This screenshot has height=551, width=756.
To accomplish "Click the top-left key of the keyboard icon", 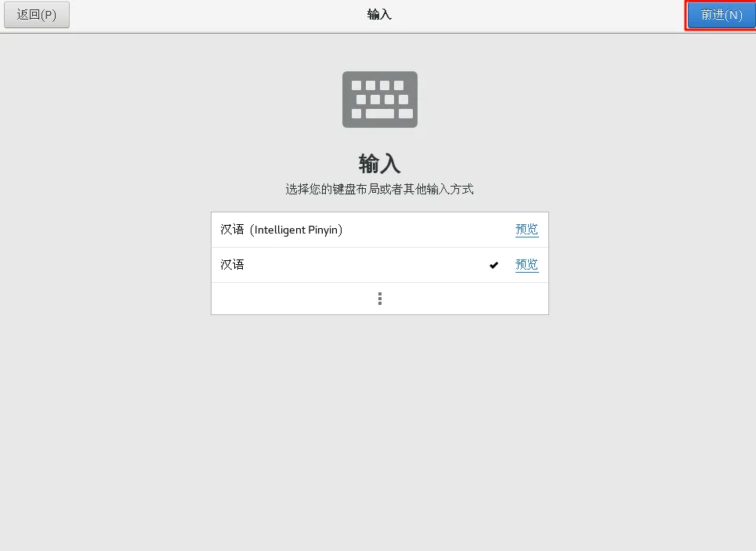I will click(356, 85).
